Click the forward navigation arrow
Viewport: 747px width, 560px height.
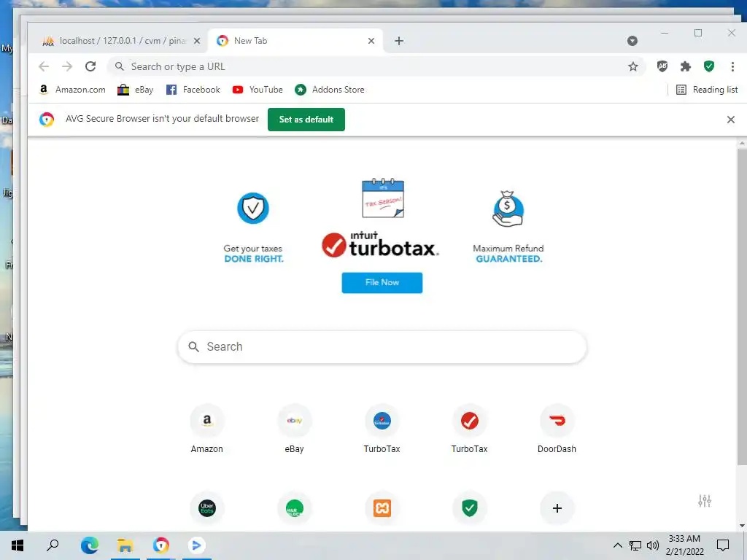67,66
